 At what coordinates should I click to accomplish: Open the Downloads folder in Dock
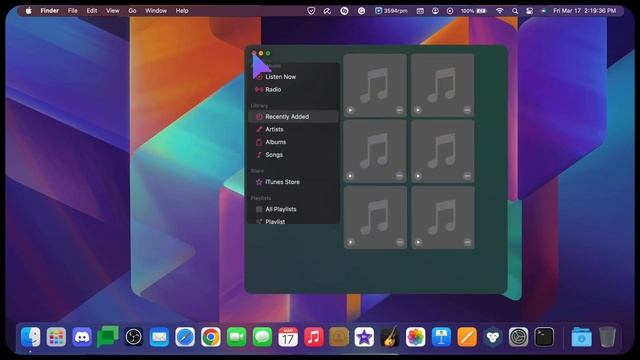coord(582,337)
